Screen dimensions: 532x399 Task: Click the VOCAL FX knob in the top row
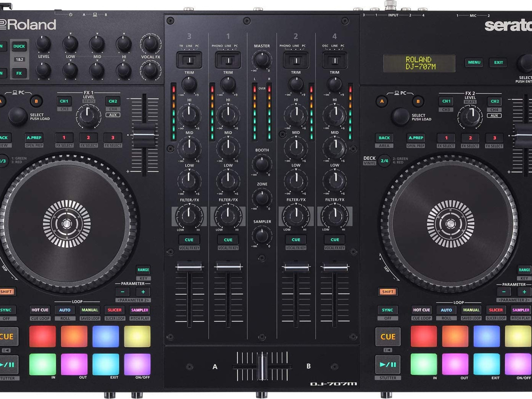click(x=150, y=44)
